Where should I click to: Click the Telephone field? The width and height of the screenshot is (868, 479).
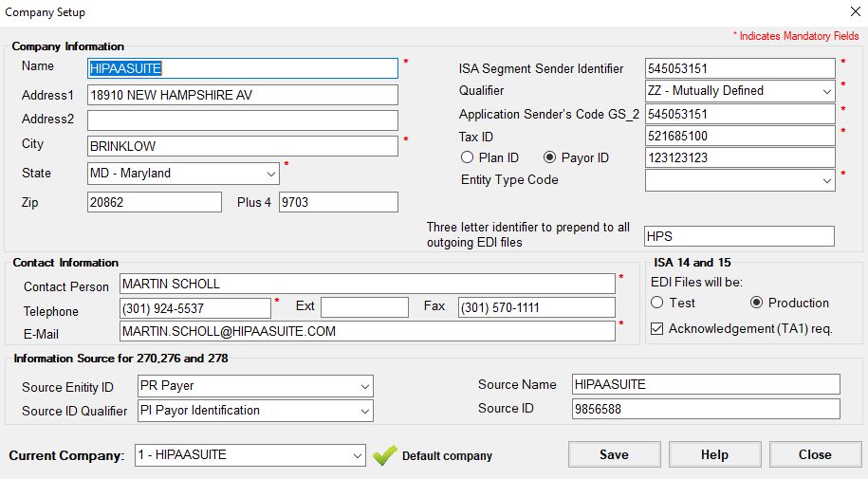tap(195, 308)
